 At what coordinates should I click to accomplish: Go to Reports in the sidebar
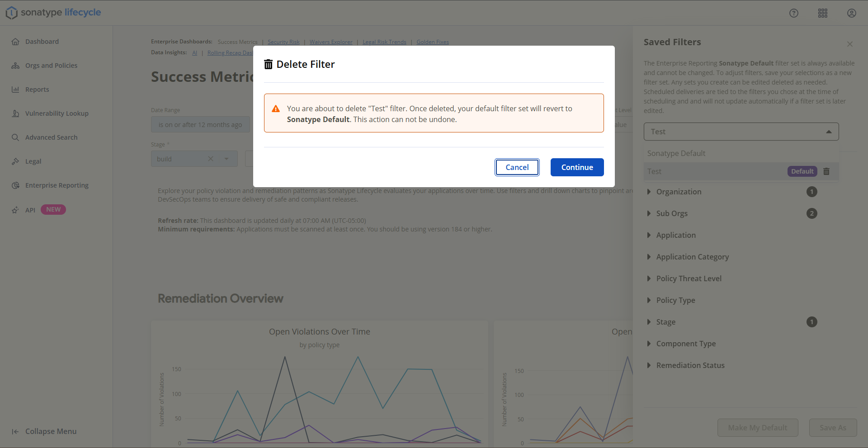[37, 90]
